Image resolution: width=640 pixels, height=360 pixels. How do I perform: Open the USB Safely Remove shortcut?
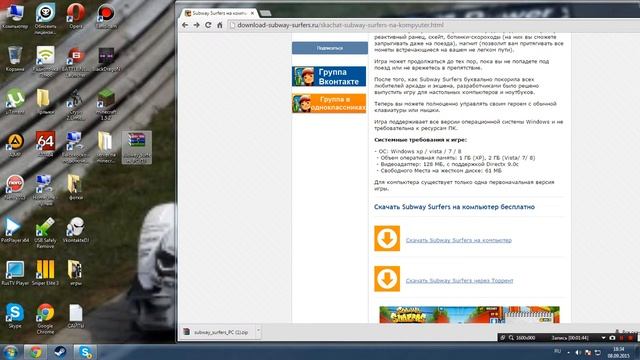(45, 232)
